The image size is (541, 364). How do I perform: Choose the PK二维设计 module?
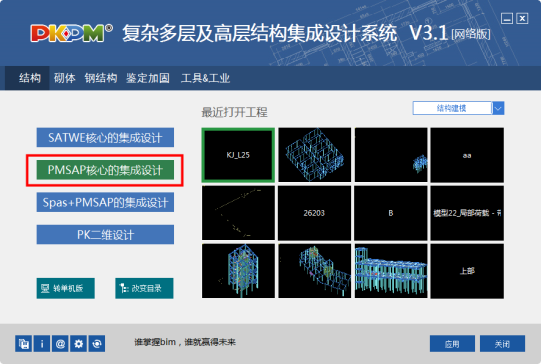click(x=105, y=235)
